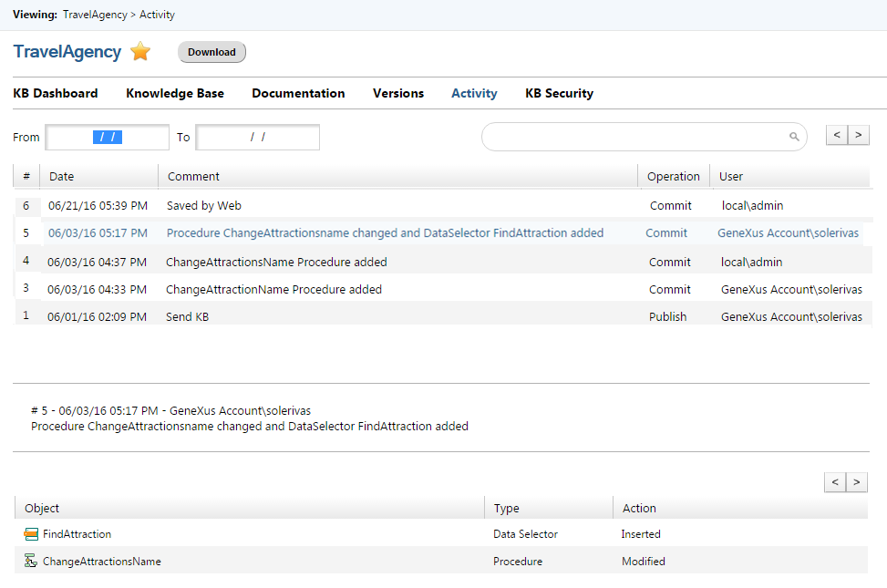Click GeneXus Account\solerivas in row 5
Screen dimensions: 887x588
pyautogui.click(x=788, y=232)
